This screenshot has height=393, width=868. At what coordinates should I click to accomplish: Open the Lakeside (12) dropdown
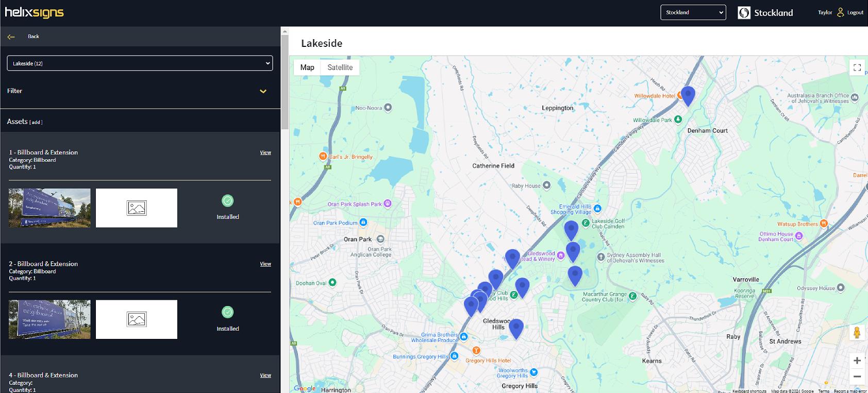[140, 63]
